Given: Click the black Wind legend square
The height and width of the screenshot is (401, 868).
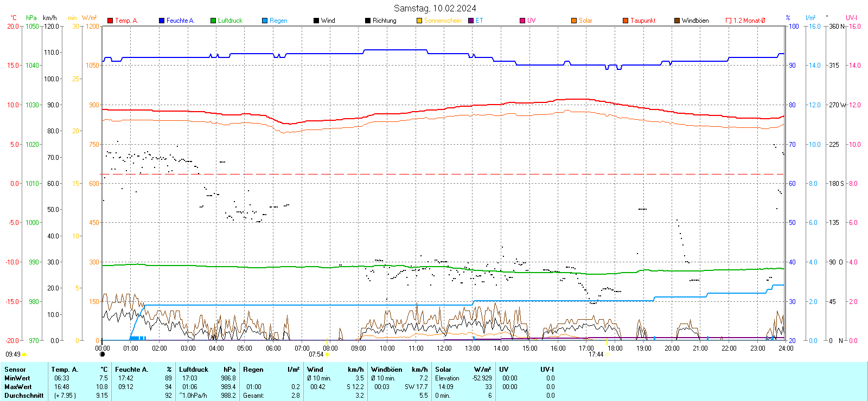Looking at the screenshot, I should coord(316,21).
